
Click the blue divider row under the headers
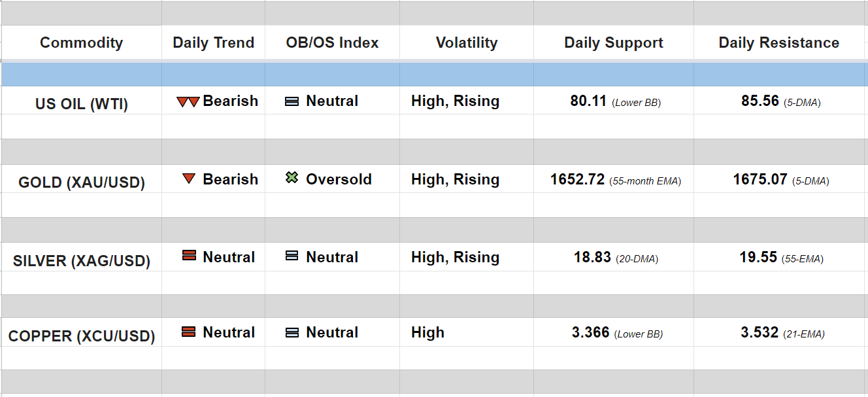pyautogui.click(x=434, y=75)
